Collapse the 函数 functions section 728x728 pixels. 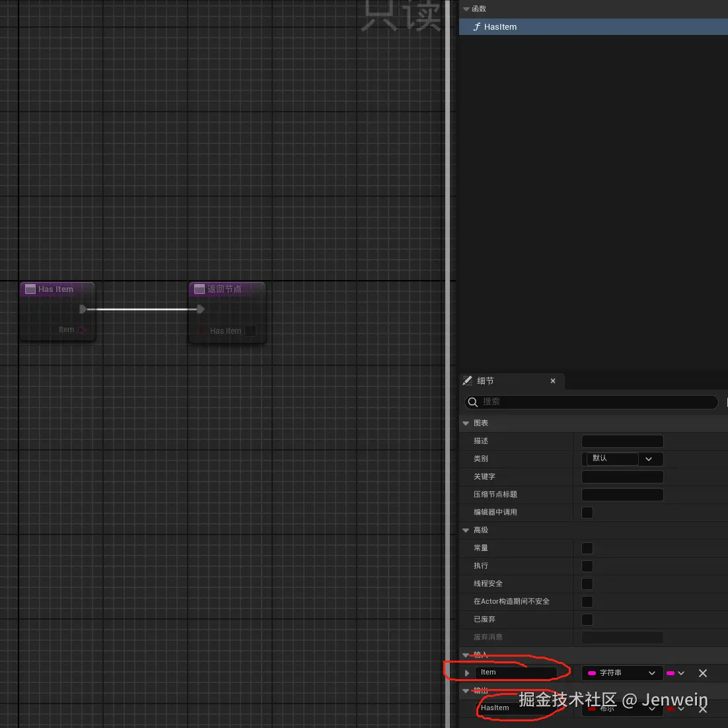click(x=466, y=9)
